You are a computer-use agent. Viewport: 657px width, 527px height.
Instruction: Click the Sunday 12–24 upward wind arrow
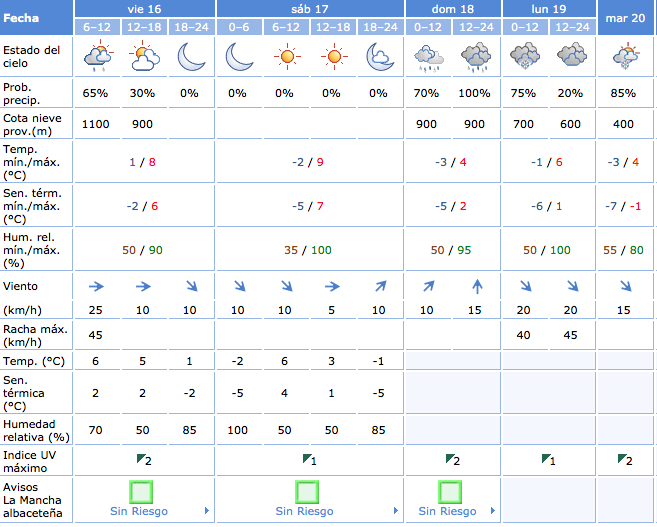[x=476, y=285]
